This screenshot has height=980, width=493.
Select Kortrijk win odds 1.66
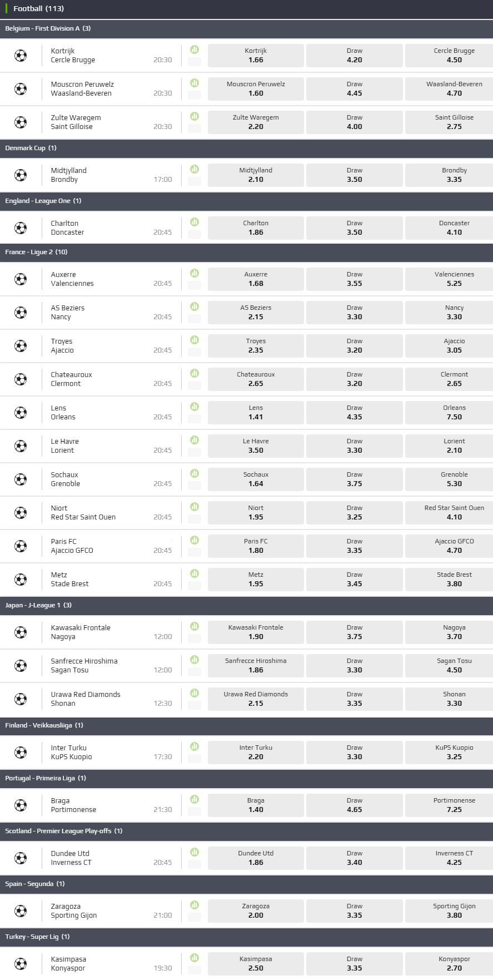click(256, 56)
